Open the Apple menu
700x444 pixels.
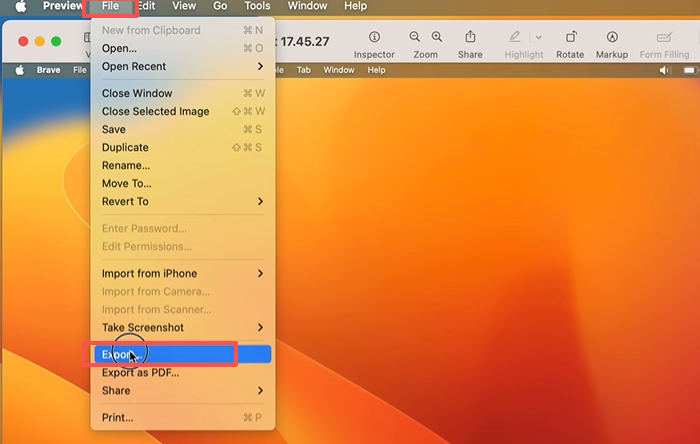click(x=19, y=6)
